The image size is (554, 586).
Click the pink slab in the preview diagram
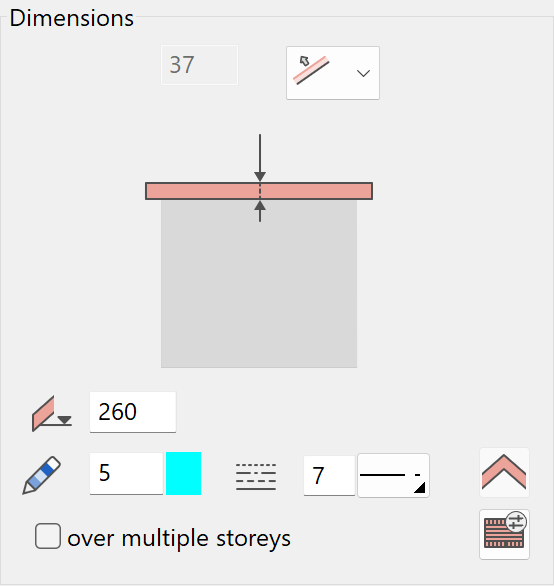coord(259,191)
